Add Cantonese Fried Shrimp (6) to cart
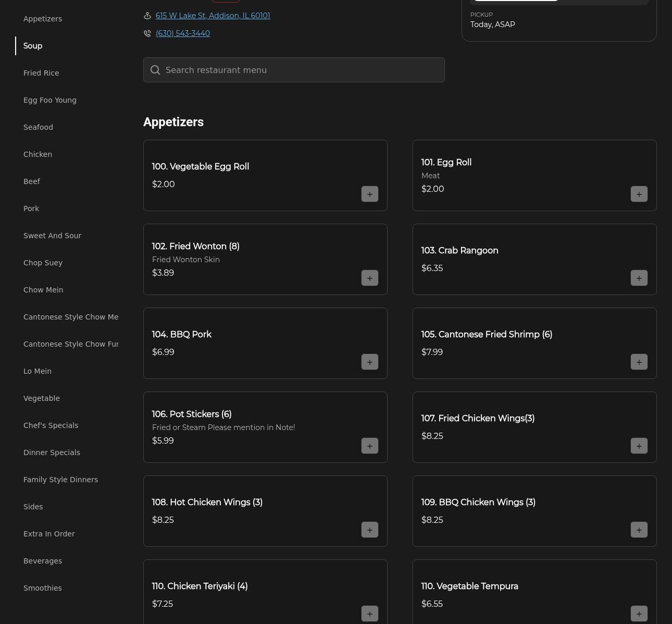The height and width of the screenshot is (624, 672). [x=639, y=362]
